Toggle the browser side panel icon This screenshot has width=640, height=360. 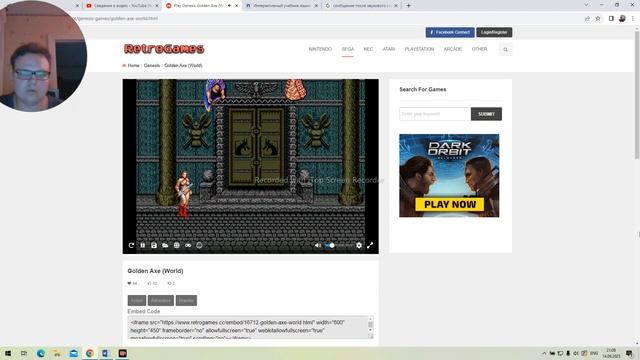(611, 18)
